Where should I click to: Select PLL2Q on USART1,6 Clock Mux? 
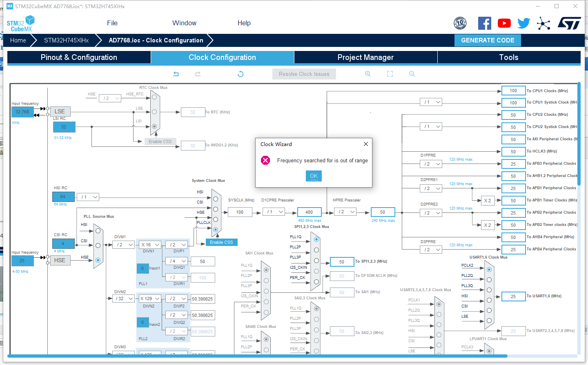[489, 280]
